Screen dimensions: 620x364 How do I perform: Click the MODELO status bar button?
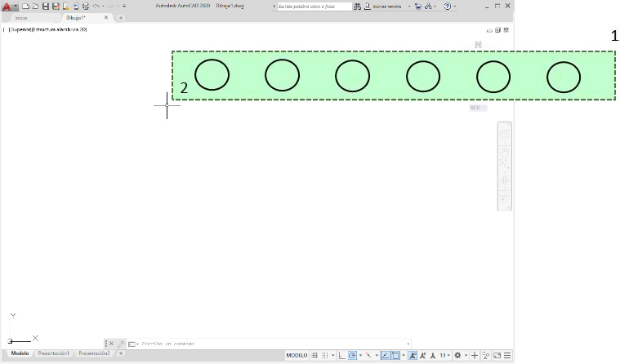click(297, 355)
